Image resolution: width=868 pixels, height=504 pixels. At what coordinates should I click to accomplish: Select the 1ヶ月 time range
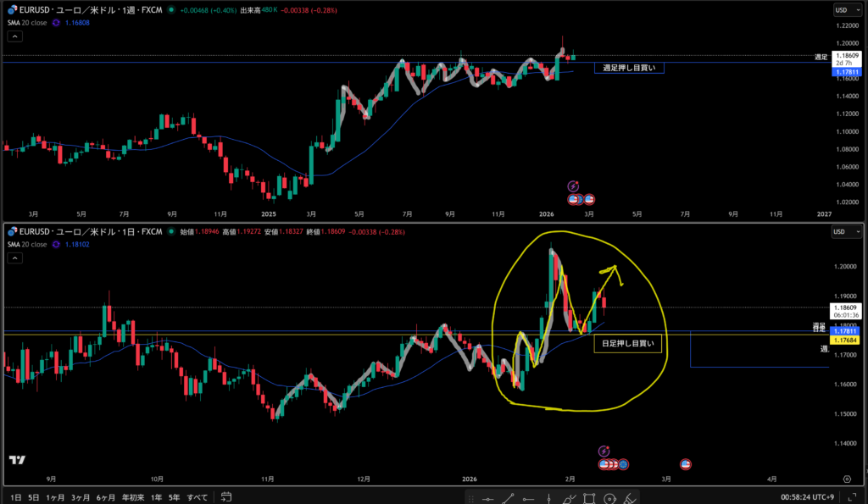point(55,497)
